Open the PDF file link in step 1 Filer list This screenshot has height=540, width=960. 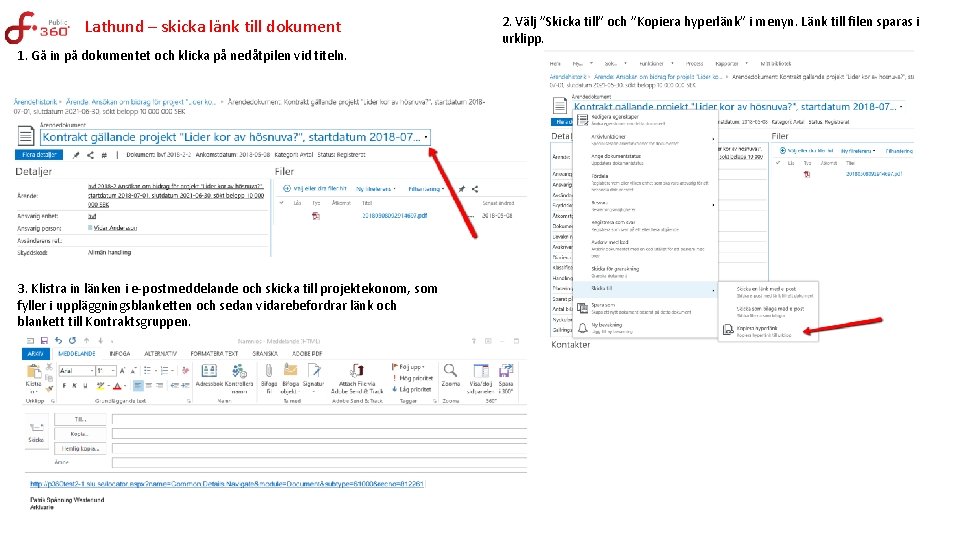pos(394,216)
